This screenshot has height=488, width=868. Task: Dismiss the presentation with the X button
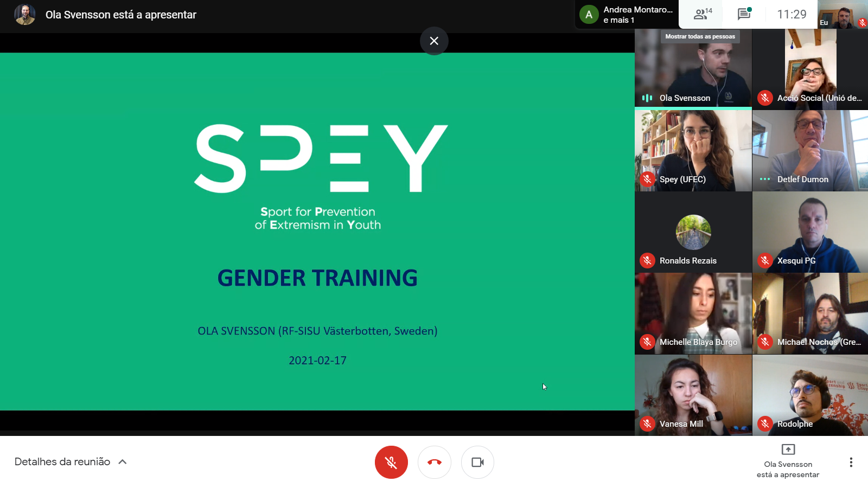[434, 41]
